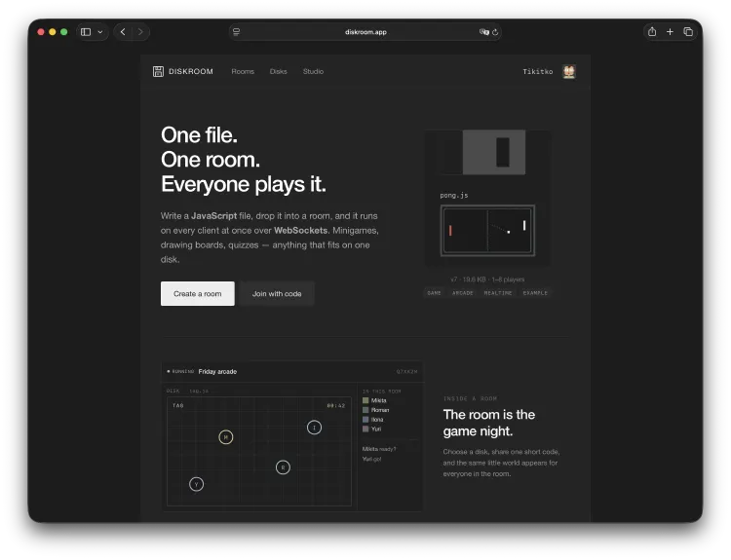Click the I player circle in game
The height and width of the screenshot is (560, 731).
coord(314,428)
